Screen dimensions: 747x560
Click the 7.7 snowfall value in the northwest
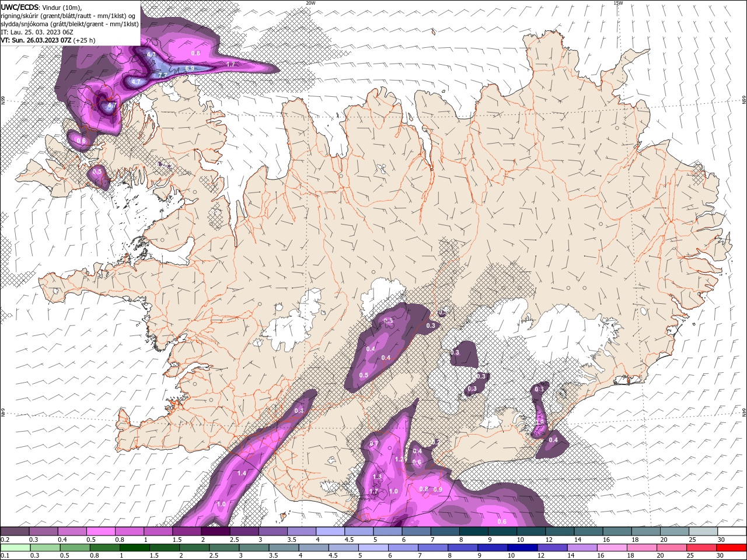point(163,75)
